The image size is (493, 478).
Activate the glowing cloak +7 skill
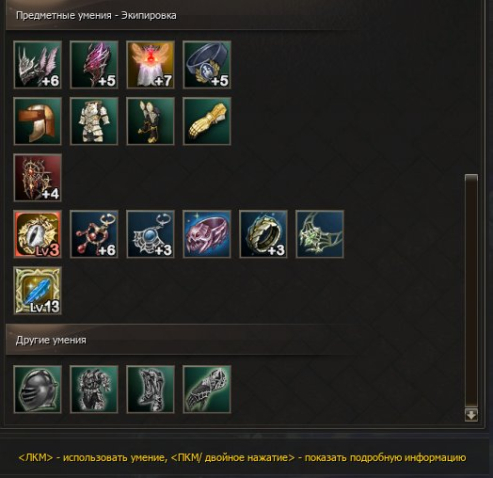[x=150, y=65]
